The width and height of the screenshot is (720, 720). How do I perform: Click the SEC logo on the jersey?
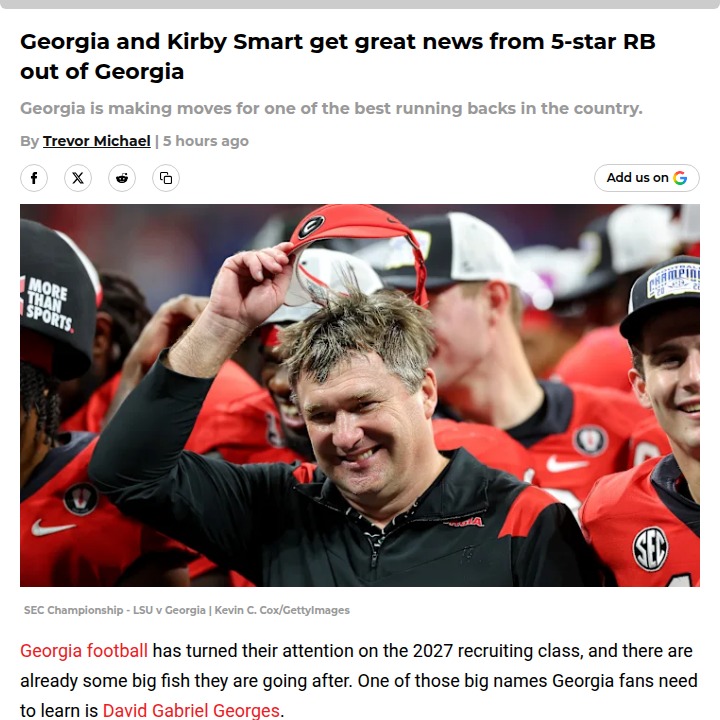[650, 549]
